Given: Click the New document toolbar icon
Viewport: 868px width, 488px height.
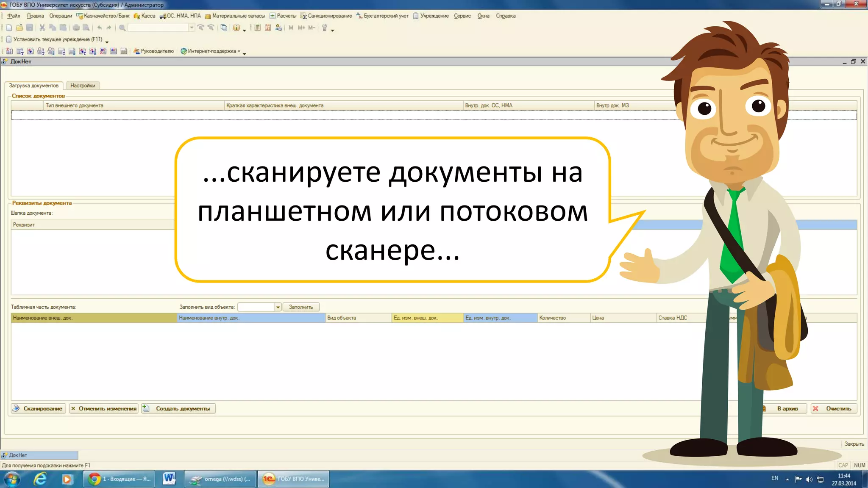Looking at the screenshot, I should 9,28.
